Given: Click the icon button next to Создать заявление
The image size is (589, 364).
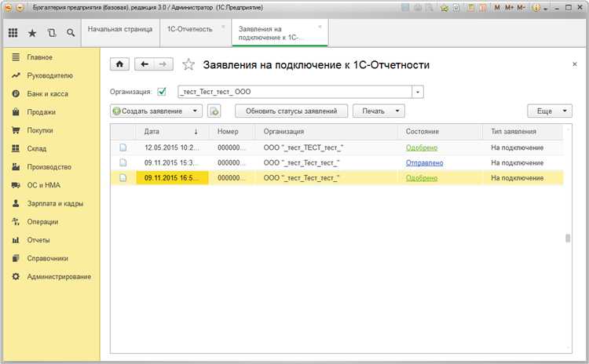Looking at the screenshot, I should (214, 111).
